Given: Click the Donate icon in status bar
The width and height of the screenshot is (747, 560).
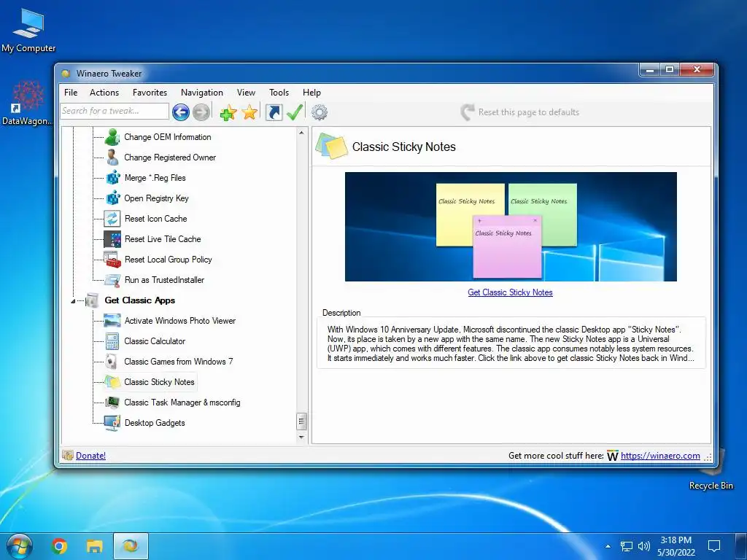Looking at the screenshot, I should click(68, 455).
